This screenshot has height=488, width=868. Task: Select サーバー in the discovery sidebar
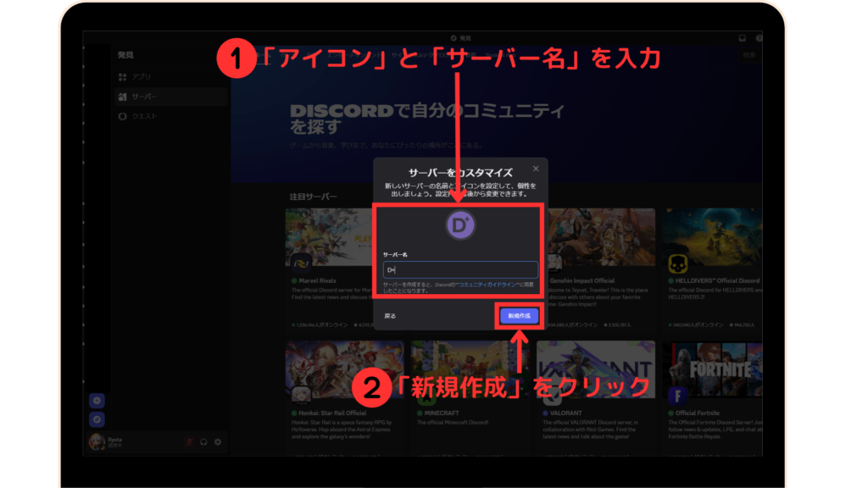170,97
